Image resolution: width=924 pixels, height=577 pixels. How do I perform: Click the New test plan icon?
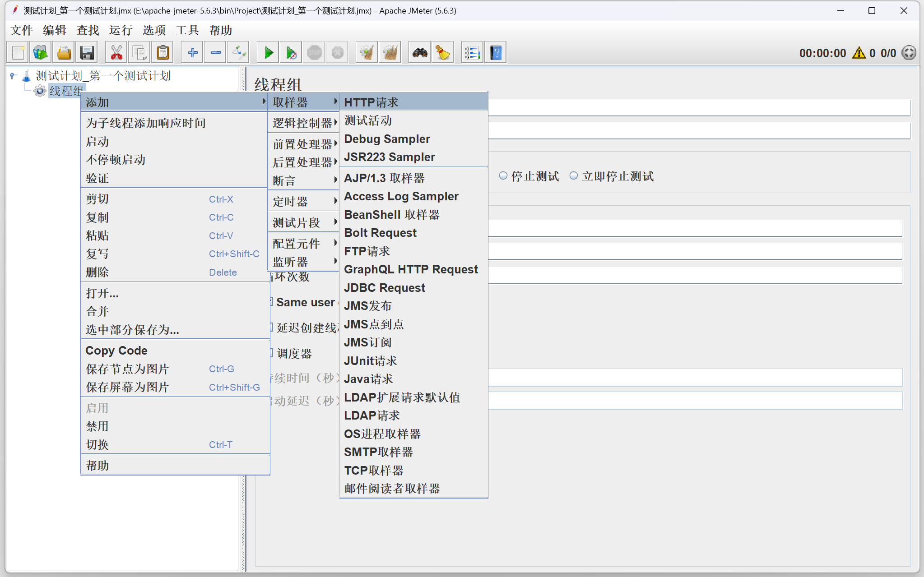click(18, 53)
